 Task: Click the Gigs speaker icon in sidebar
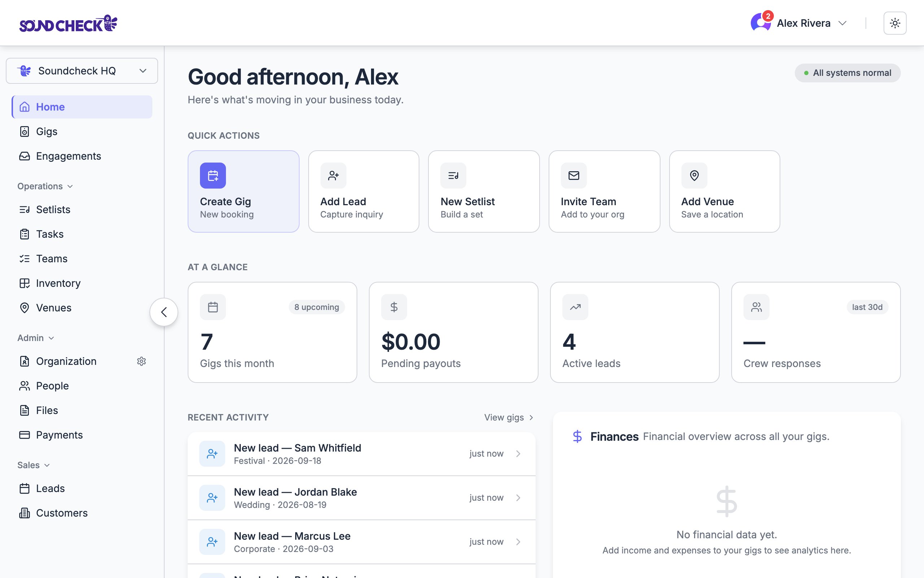coord(25,131)
